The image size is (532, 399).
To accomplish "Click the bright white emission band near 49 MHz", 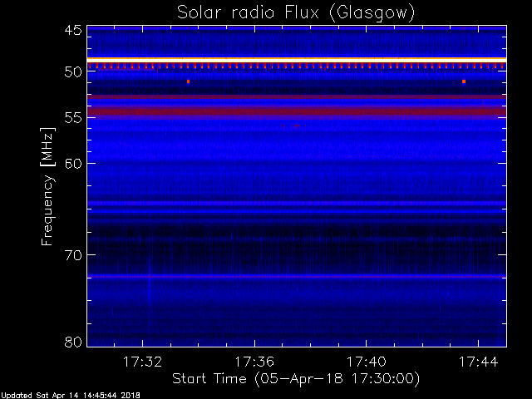I will tap(297, 60).
